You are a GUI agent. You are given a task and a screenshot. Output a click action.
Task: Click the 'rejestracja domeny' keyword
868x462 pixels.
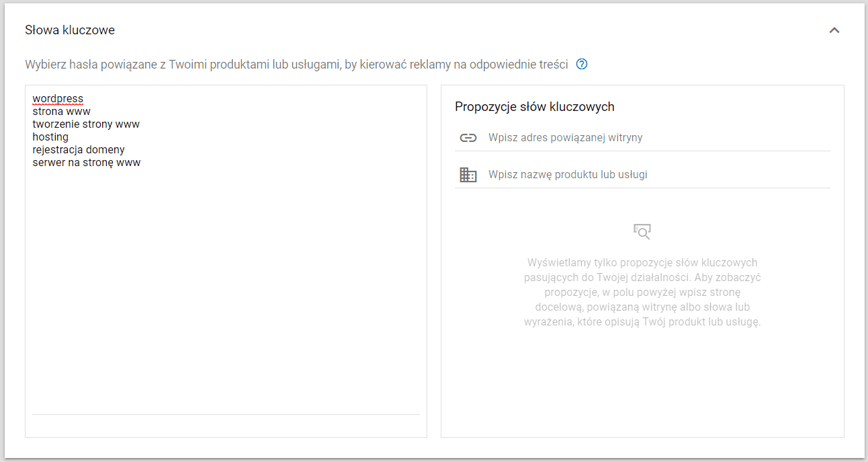click(79, 150)
